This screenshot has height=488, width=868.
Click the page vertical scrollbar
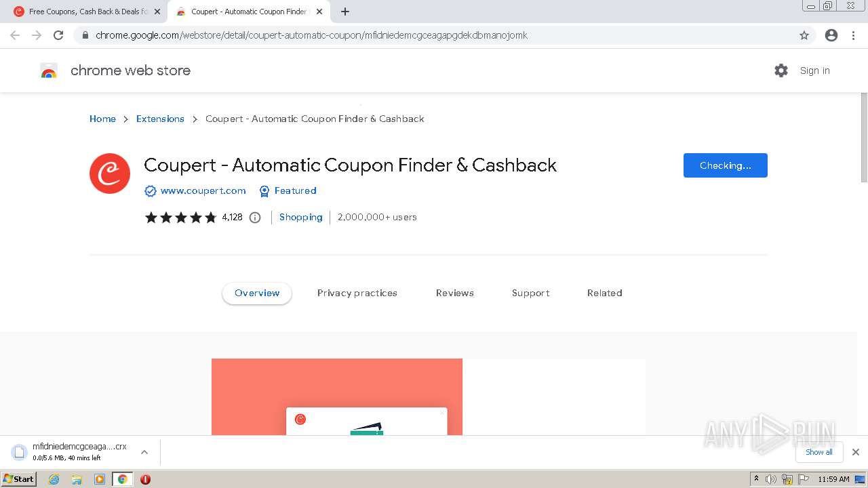pos(863,136)
